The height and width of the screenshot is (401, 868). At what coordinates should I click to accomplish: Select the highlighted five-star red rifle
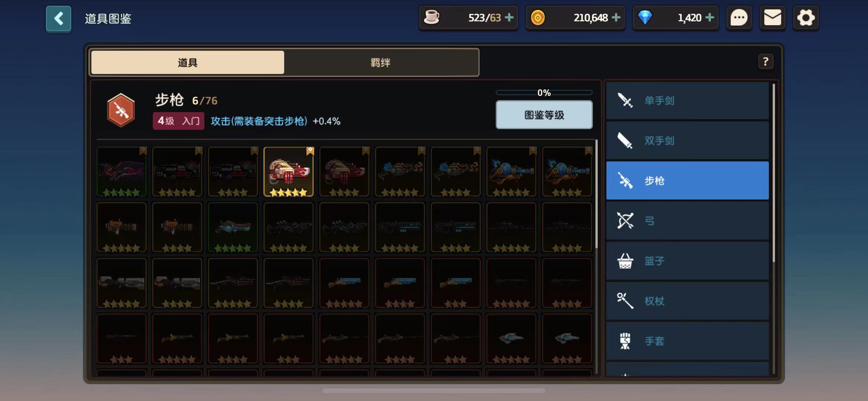pyautogui.click(x=289, y=172)
